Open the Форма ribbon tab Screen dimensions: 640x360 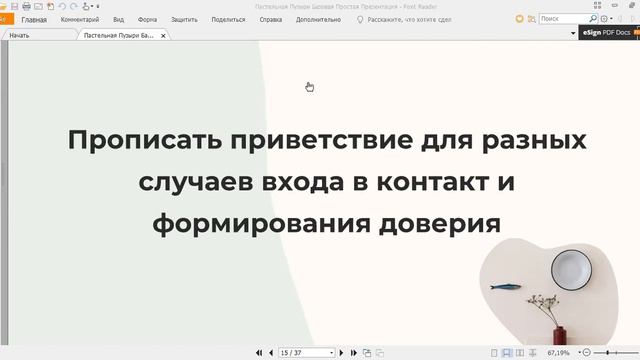147,20
